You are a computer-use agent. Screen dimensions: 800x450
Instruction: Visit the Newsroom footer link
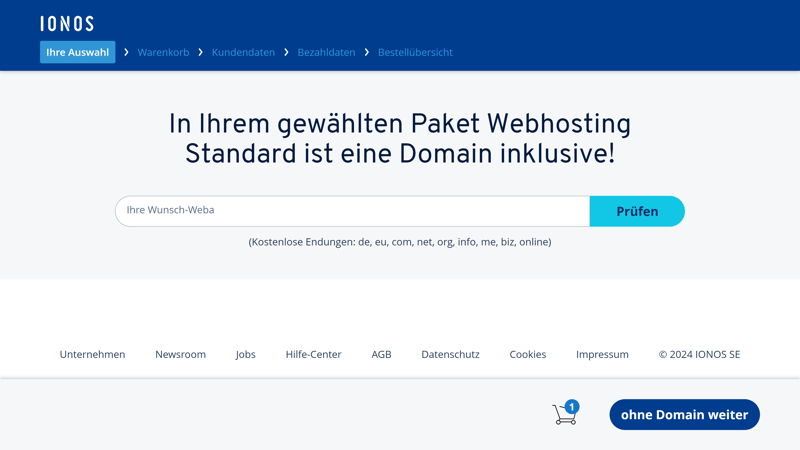pyautogui.click(x=180, y=354)
